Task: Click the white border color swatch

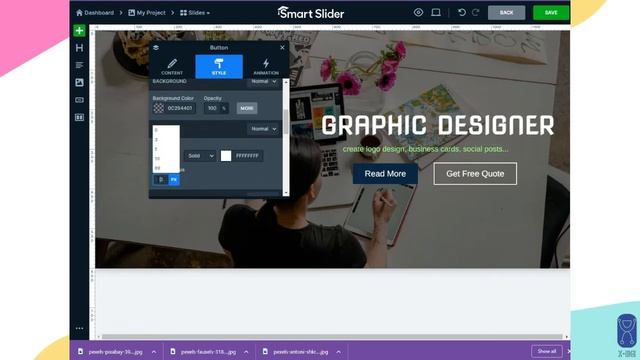Action: click(x=226, y=156)
